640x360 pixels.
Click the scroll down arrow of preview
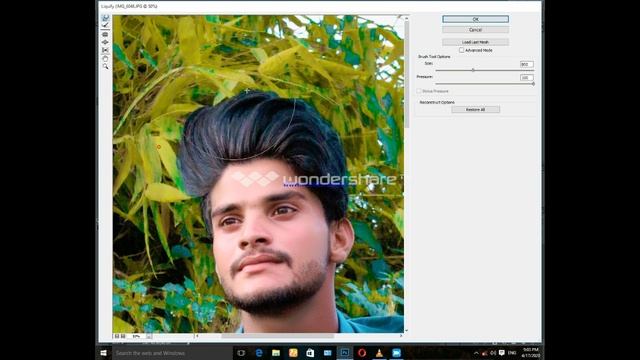[406, 330]
